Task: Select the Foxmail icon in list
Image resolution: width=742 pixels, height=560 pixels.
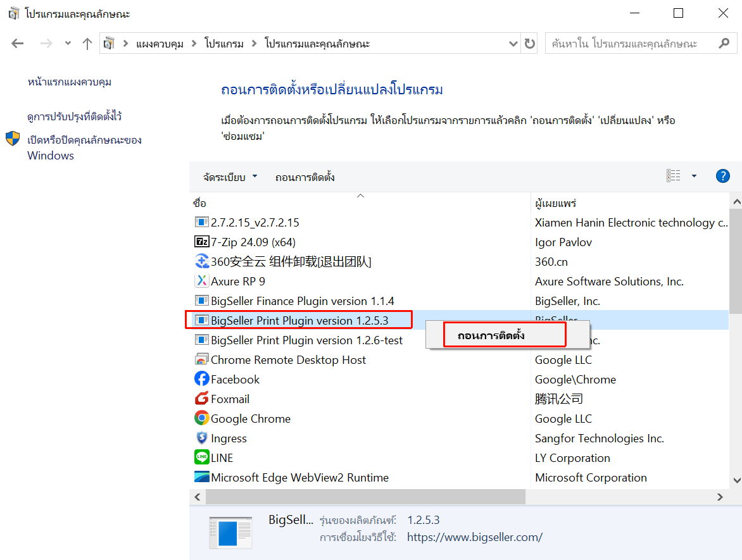Action: click(201, 399)
